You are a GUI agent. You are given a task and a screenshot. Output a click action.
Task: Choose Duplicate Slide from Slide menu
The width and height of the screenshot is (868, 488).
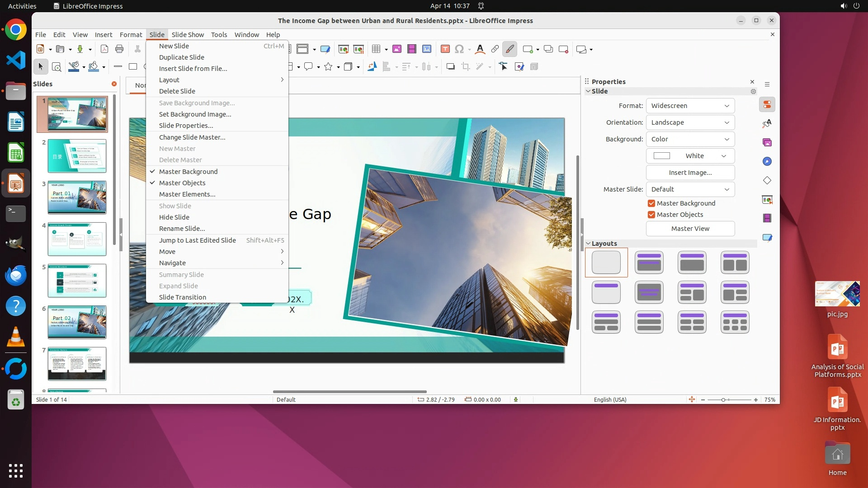[182, 57]
